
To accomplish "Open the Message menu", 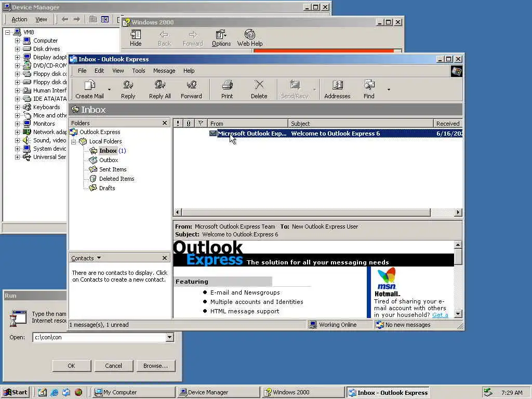I will [x=164, y=71].
